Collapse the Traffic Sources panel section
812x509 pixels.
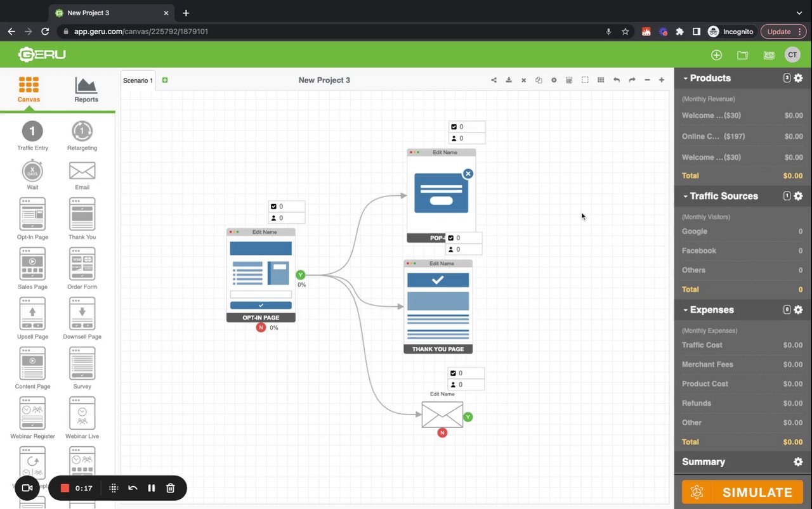click(x=686, y=197)
